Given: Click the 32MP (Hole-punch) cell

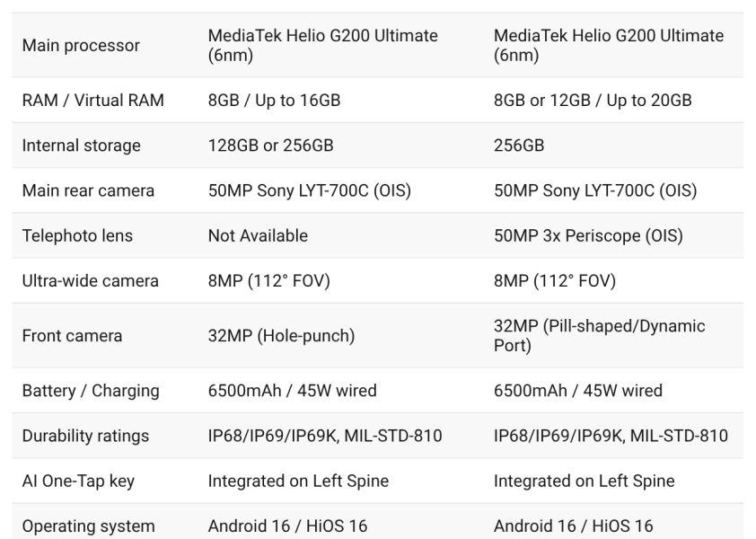Looking at the screenshot, I should [x=281, y=336].
